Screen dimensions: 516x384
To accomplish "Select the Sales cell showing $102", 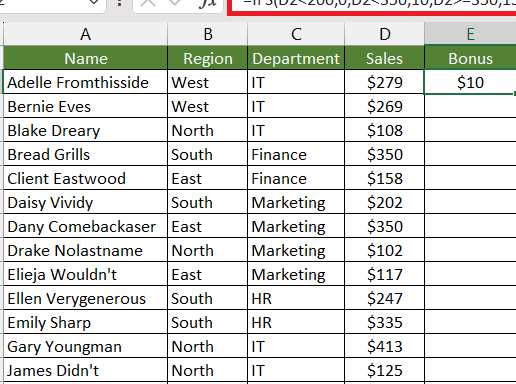I will (385, 250).
